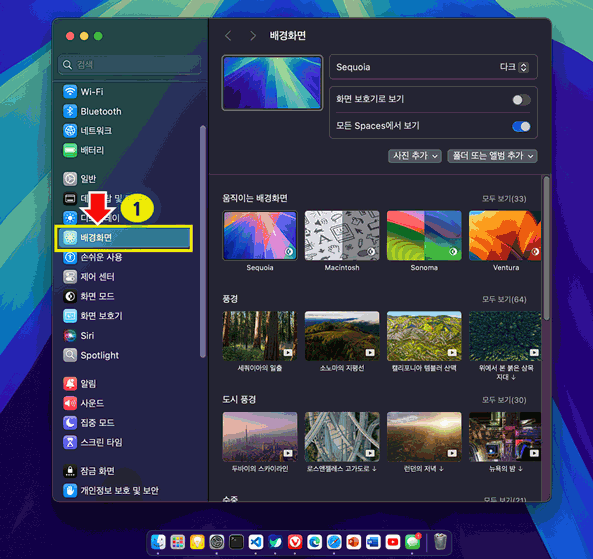Open 일반 settings in the sidebar

[x=79, y=179]
